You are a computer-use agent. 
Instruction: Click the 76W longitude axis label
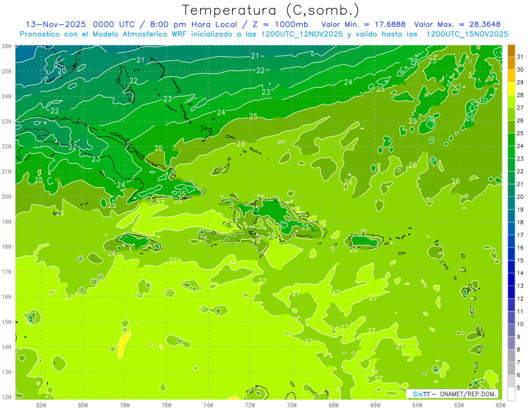(x=167, y=405)
